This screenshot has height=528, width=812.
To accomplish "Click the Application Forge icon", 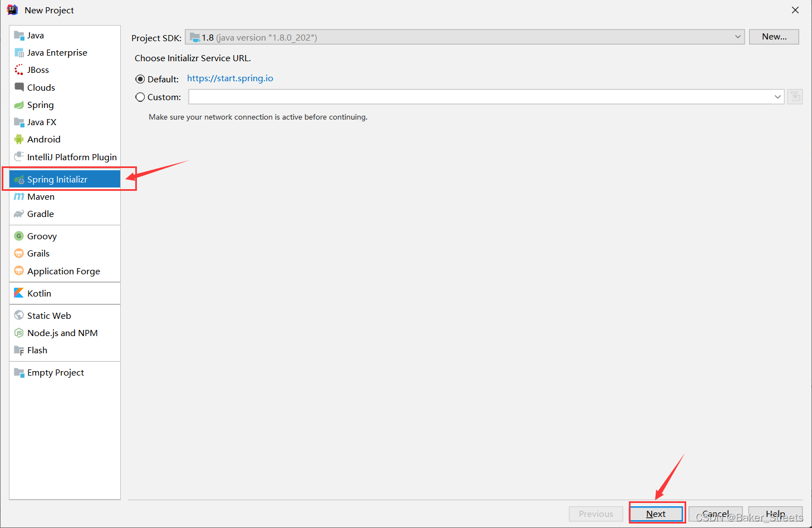I will (19, 271).
